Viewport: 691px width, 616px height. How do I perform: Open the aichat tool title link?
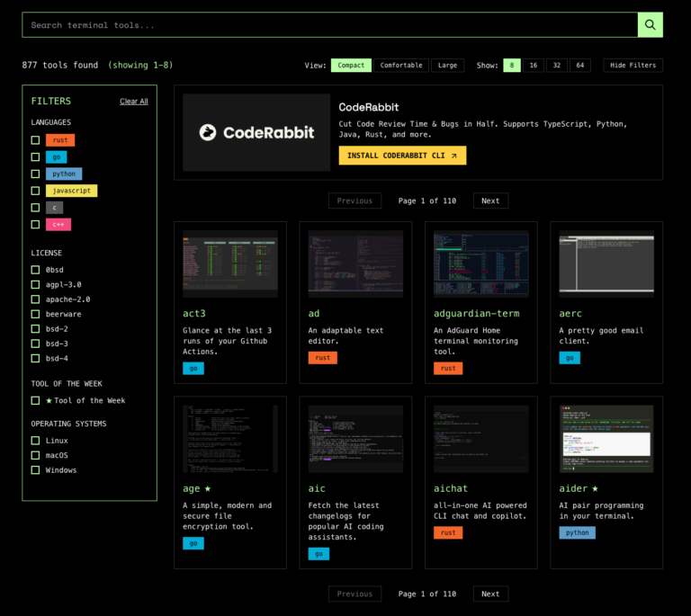tap(451, 488)
